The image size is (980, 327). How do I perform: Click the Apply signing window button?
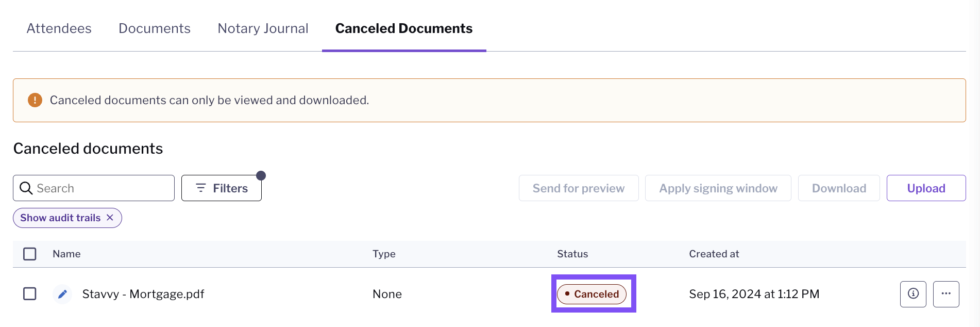pos(718,188)
